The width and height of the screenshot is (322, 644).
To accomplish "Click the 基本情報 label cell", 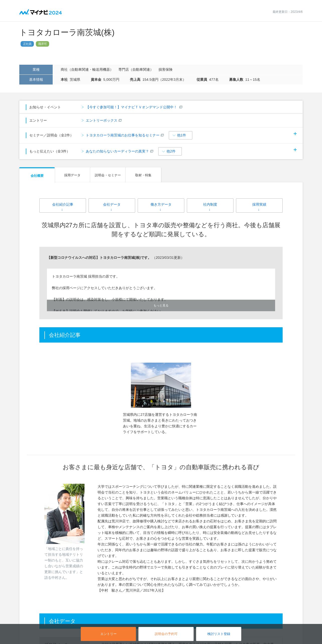I will click(x=36, y=79).
